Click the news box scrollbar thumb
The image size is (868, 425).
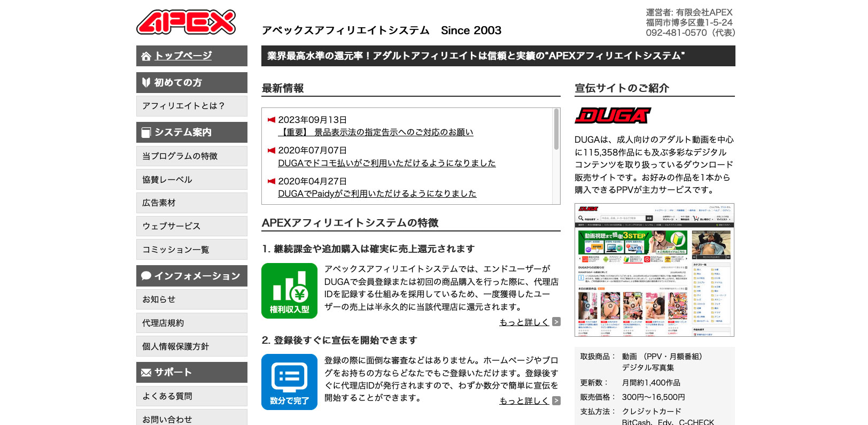(x=556, y=129)
